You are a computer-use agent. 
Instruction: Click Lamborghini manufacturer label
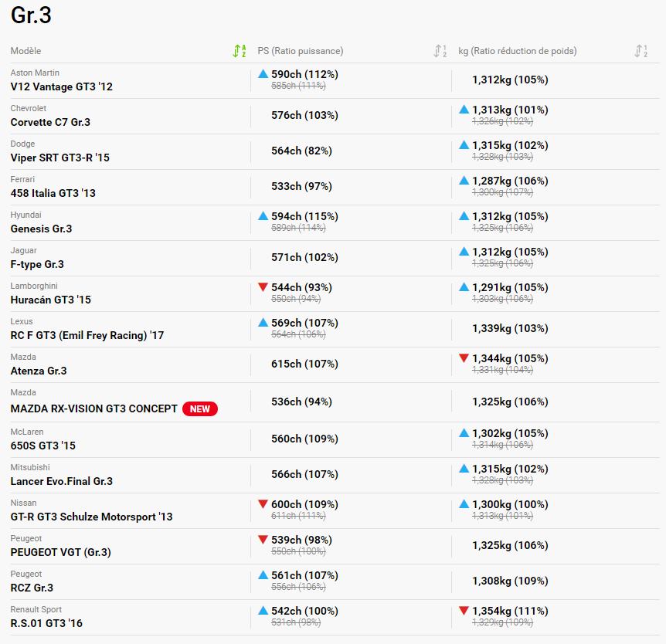click(x=34, y=286)
